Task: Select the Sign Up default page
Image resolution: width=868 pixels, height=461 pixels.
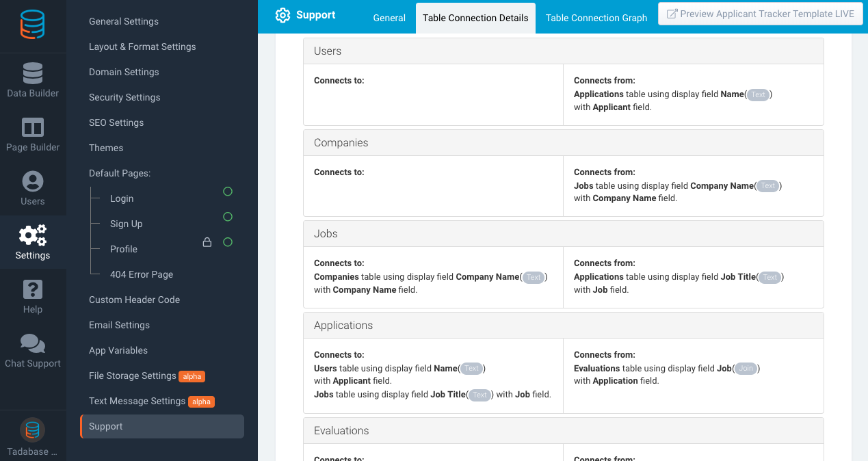Action: [x=127, y=224]
